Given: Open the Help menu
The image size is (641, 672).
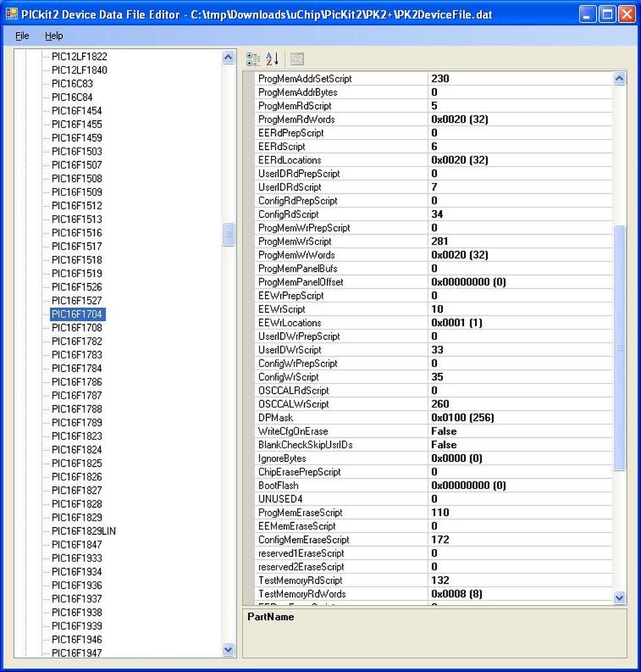Looking at the screenshot, I should pos(54,36).
